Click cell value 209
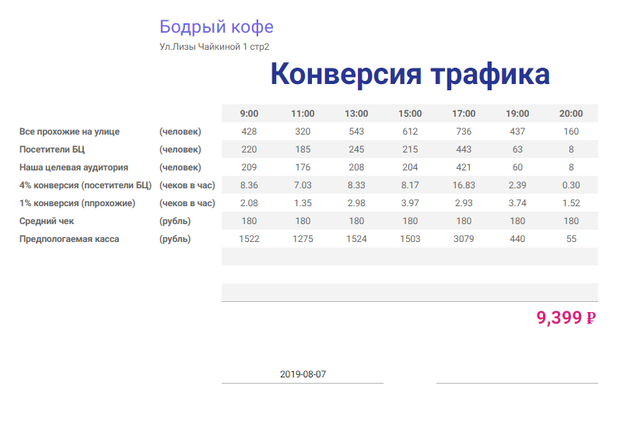This screenshot has width=620, height=421. [x=249, y=167]
